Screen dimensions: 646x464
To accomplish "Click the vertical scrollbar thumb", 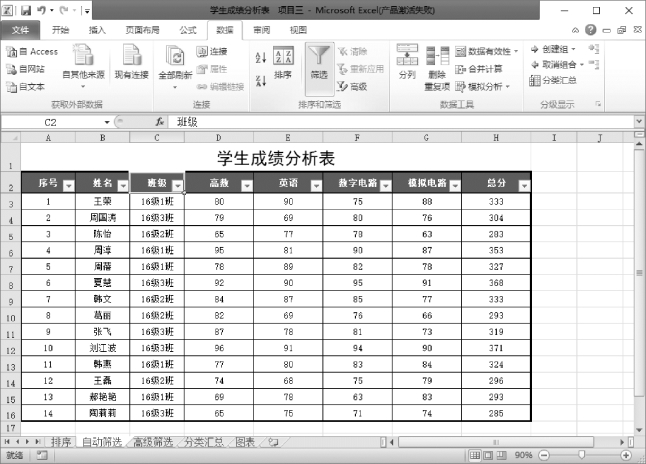I will (639, 272).
